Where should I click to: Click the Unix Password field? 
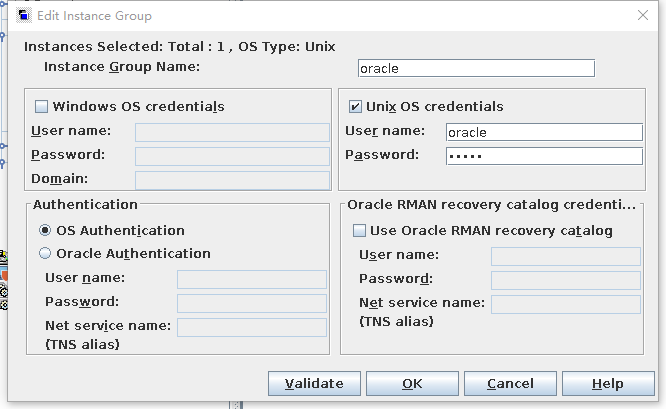(x=544, y=156)
